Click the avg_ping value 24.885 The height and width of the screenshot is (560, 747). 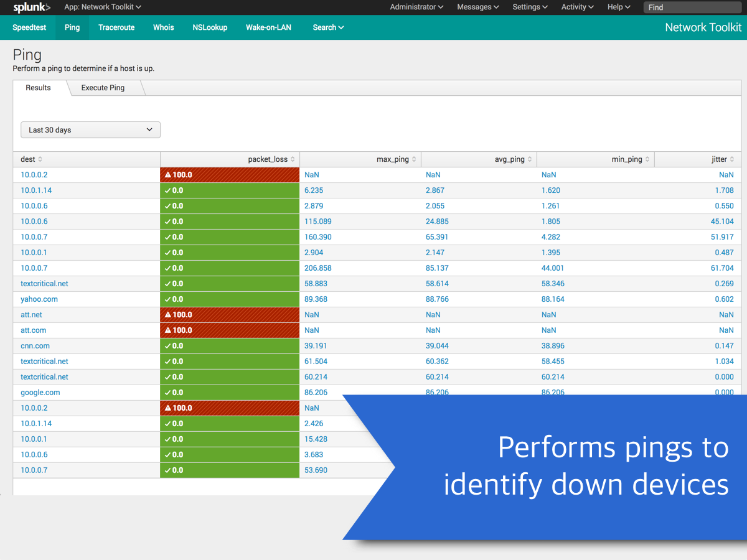click(437, 222)
